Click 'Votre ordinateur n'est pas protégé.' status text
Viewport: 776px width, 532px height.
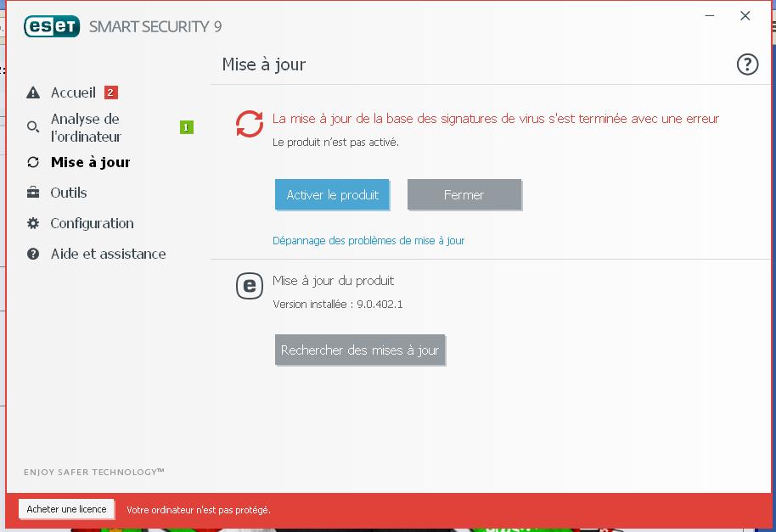pyautogui.click(x=199, y=510)
